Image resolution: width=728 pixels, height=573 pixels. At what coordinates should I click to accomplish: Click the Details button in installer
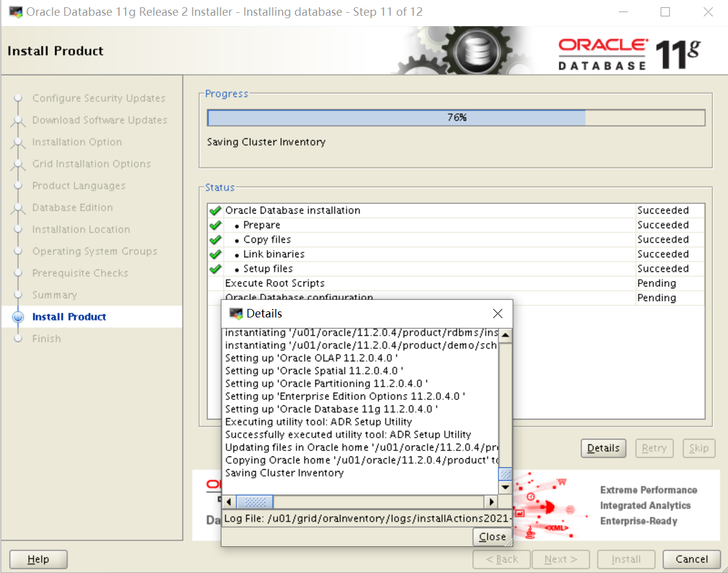[604, 449]
